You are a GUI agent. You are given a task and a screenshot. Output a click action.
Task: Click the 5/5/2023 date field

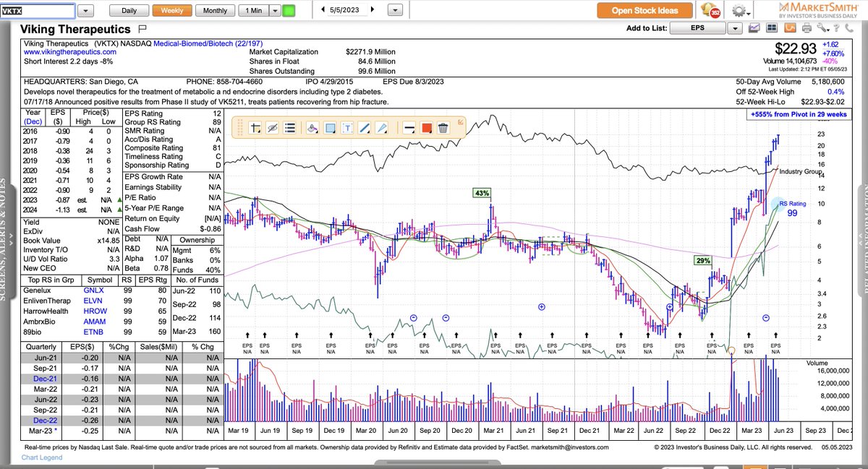click(347, 10)
